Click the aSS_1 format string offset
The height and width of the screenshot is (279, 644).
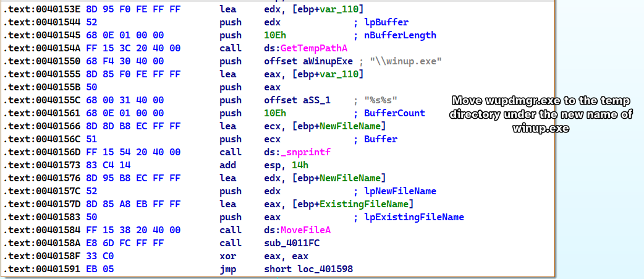tap(315, 100)
